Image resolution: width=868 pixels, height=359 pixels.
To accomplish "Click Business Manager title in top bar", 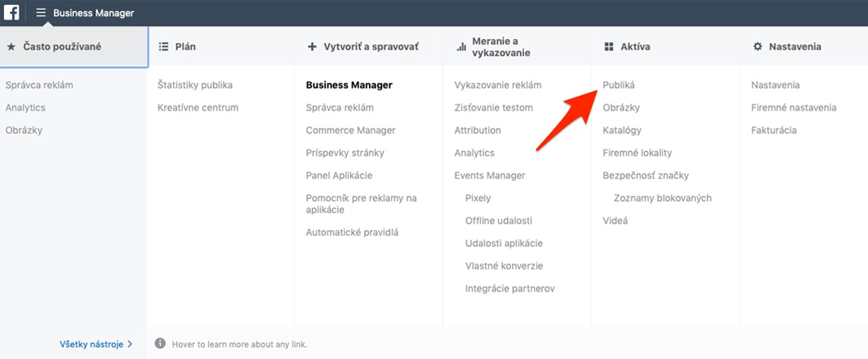I will coord(93,13).
